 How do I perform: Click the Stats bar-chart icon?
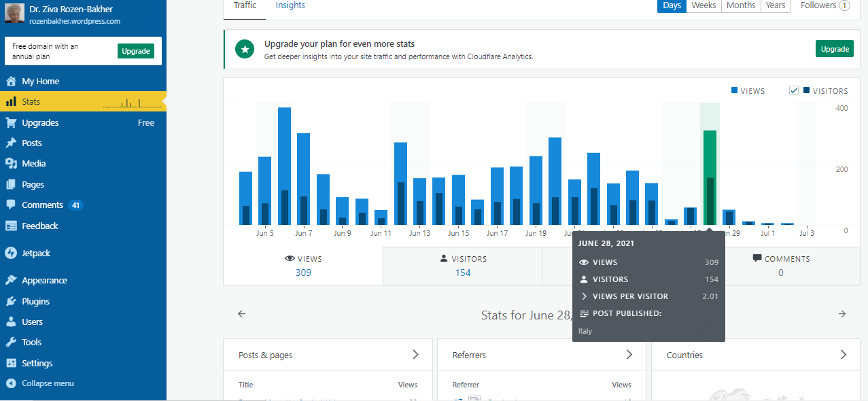[11, 101]
